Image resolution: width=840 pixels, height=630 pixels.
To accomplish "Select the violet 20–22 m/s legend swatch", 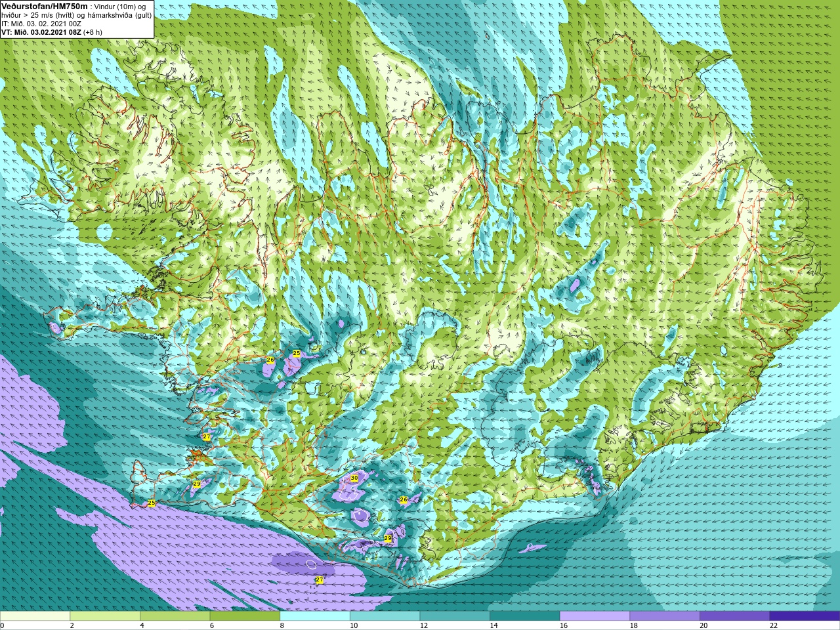I will 735,616.
